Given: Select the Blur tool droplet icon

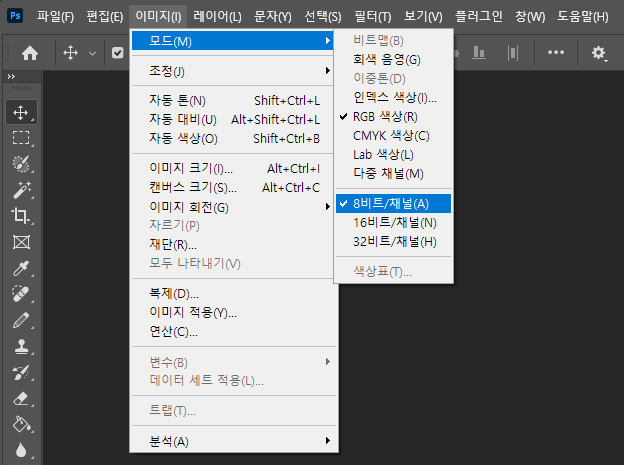Looking at the screenshot, I should tap(21, 450).
